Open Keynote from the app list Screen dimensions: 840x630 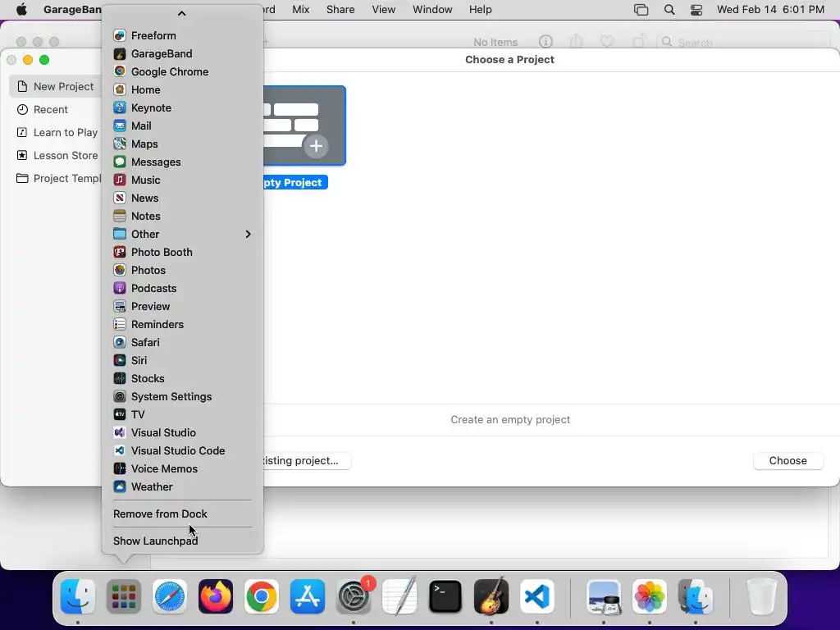(182, 107)
